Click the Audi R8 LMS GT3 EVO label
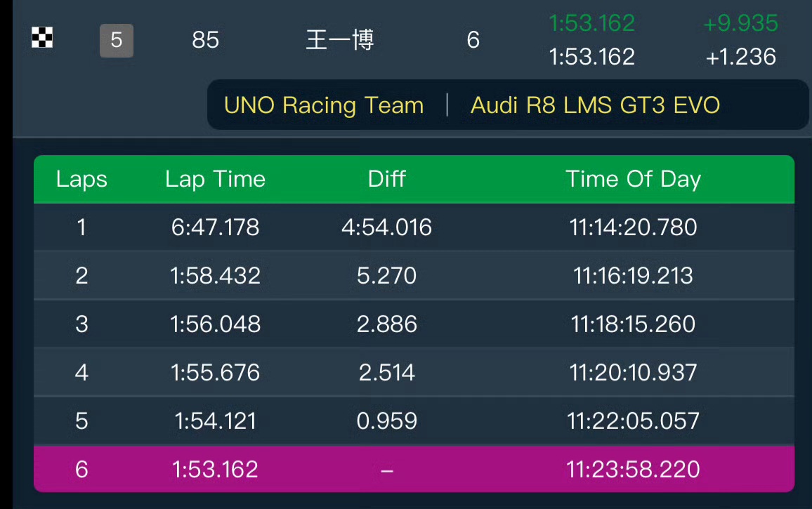The image size is (812, 509). pos(595,105)
